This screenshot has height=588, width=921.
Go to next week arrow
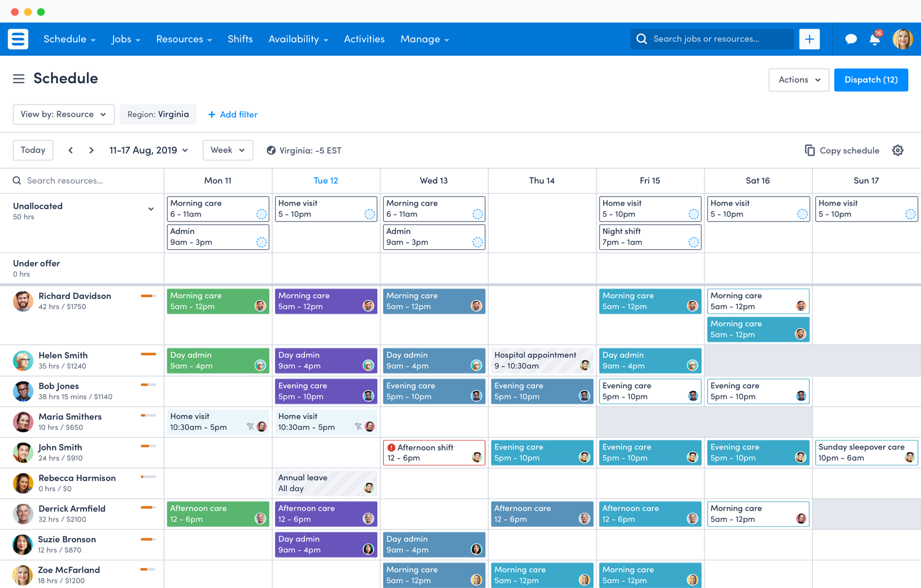[x=91, y=150]
